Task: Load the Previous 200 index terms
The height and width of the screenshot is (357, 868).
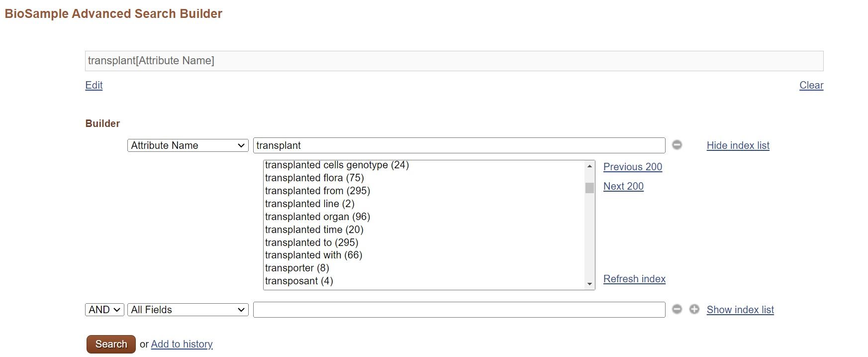Action: tap(632, 167)
